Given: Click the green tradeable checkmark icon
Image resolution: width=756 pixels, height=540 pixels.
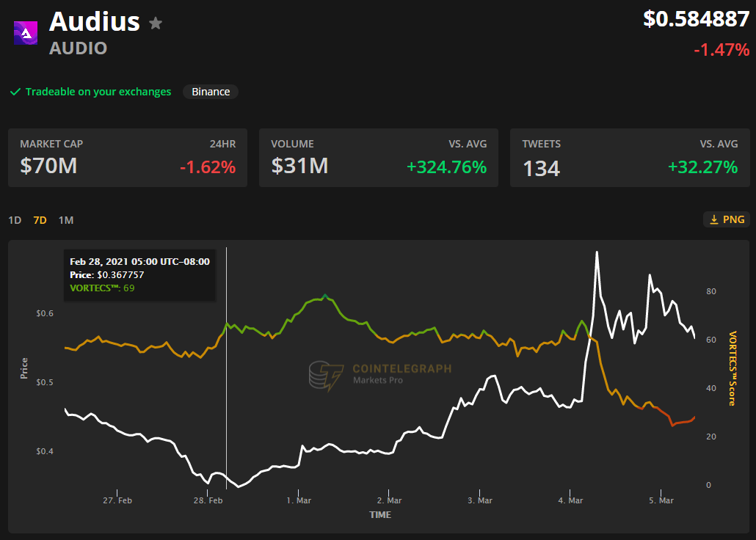Looking at the screenshot, I should pyautogui.click(x=15, y=92).
